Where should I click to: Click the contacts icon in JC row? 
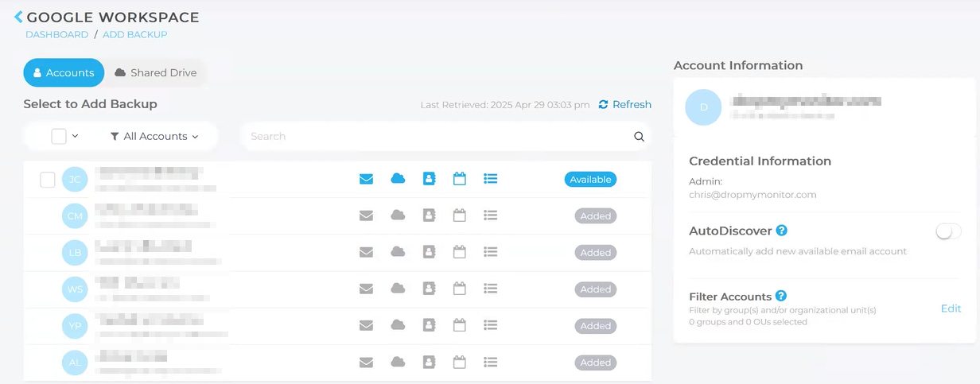(429, 179)
